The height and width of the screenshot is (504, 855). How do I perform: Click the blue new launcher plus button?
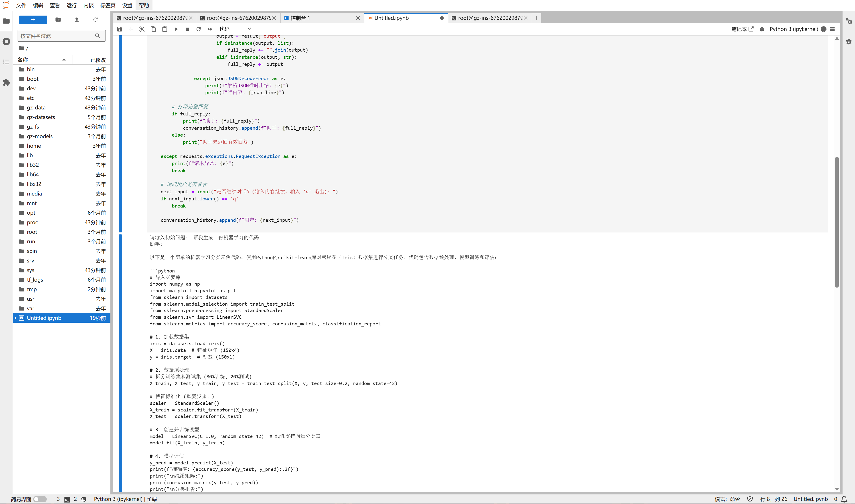pyautogui.click(x=33, y=20)
